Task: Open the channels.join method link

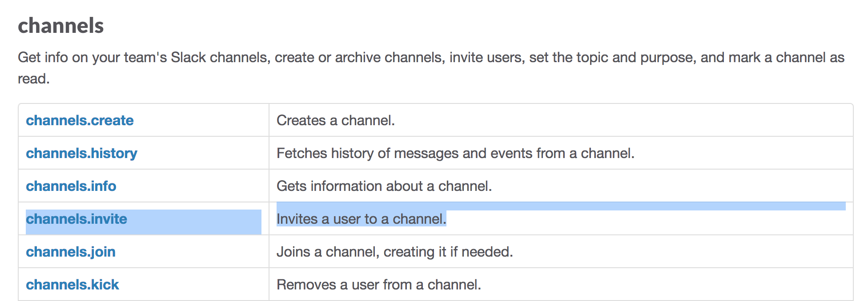Action: 71,252
